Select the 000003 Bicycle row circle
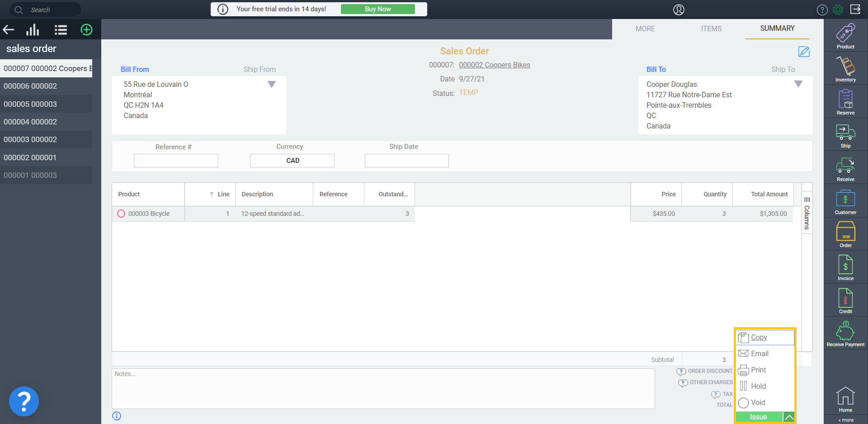 [x=121, y=214]
